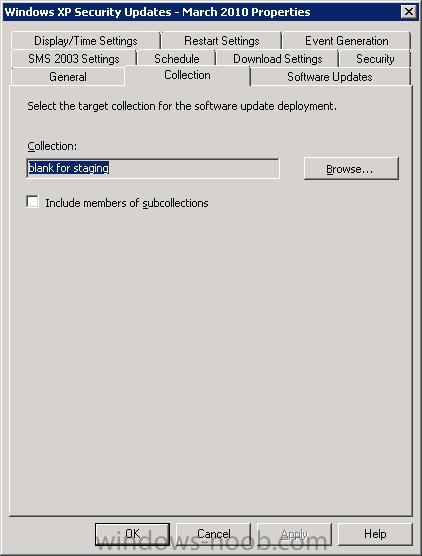Open the Schedule tab
The width and height of the screenshot is (422, 556).
click(177, 59)
